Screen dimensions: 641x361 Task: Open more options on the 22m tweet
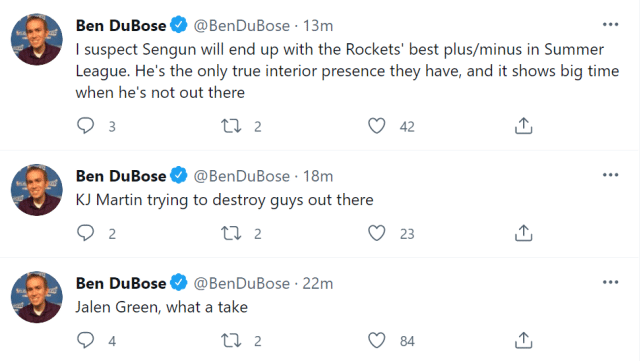click(x=610, y=282)
